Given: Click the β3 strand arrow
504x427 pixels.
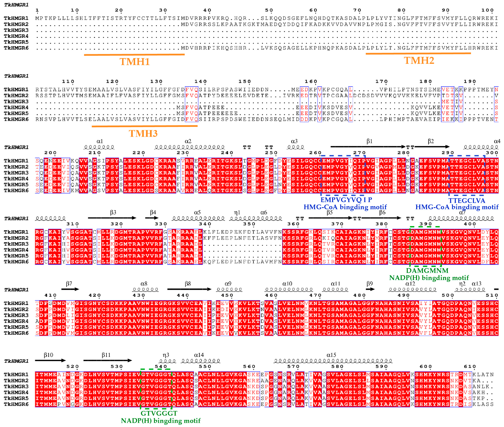Looking at the screenshot, I should point(112,218).
